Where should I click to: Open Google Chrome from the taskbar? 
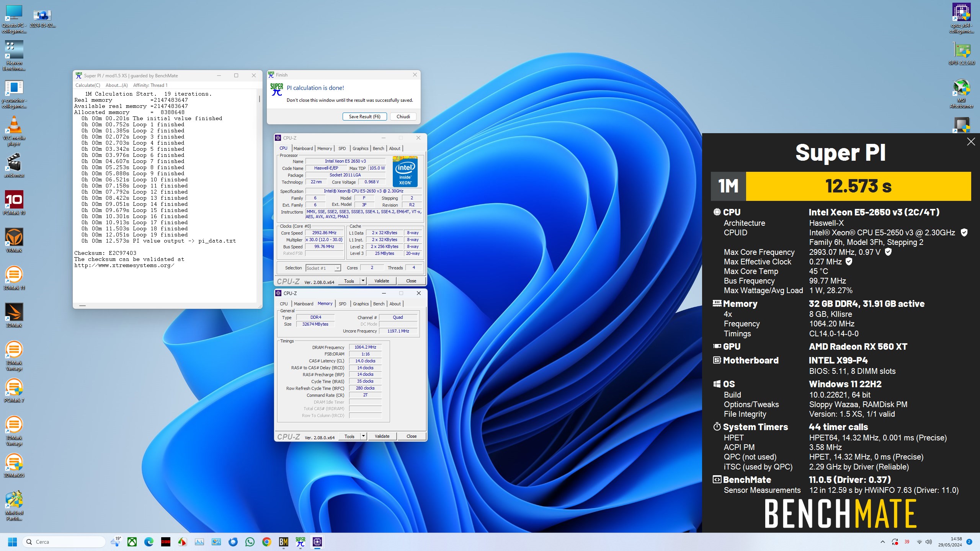pyautogui.click(x=267, y=542)
